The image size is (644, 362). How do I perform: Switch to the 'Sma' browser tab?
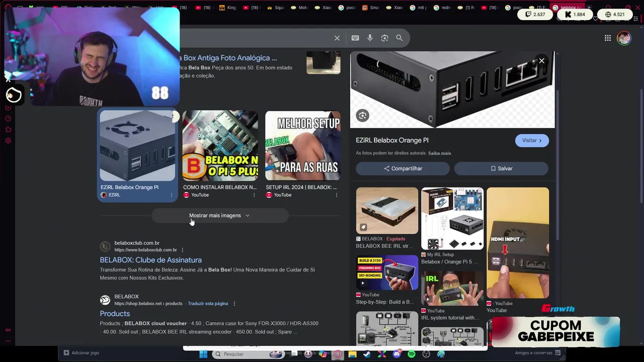pos(370,8)
